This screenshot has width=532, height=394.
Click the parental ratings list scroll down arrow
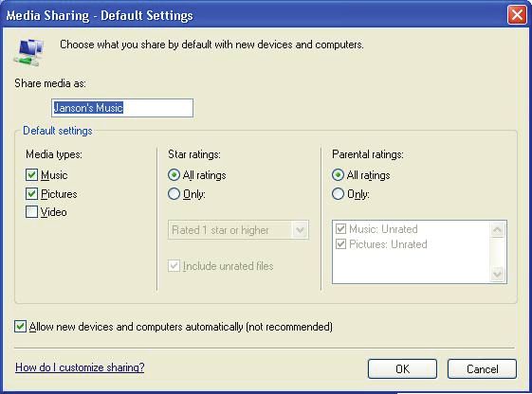[x=498, y=274]
